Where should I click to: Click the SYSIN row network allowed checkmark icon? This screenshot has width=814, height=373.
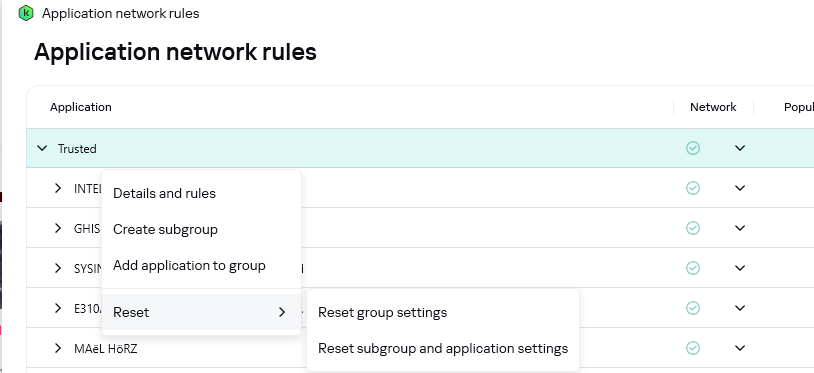(x=693, y=268)
